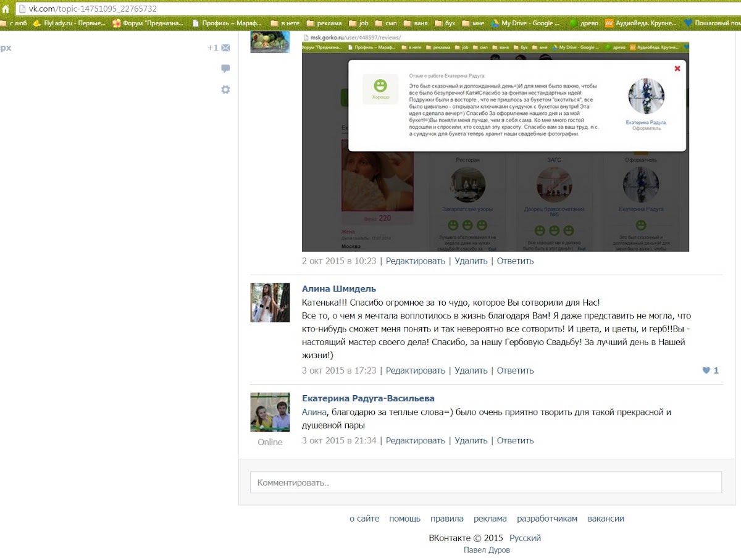This screenshot has height=560, width=741.
Task: Click Удалить on the 3 окт 17:23 comment
Action: tap(471, 370)
